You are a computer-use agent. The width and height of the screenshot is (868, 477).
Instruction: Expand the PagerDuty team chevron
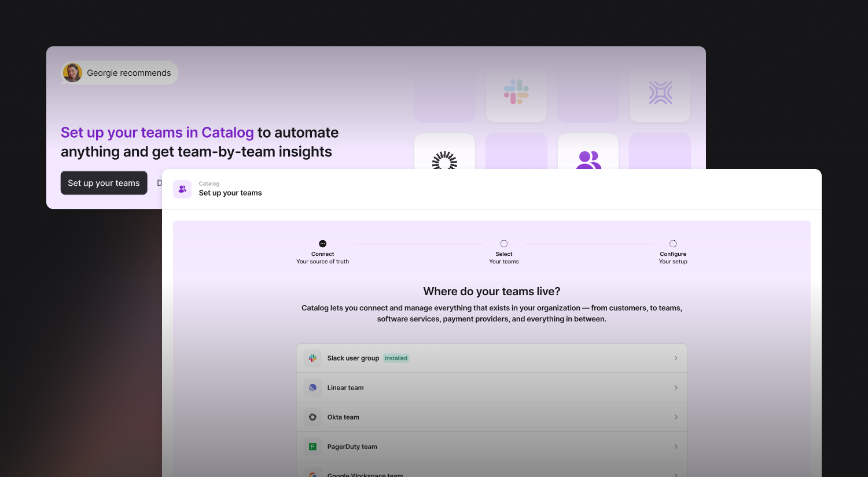click(676, 447)
